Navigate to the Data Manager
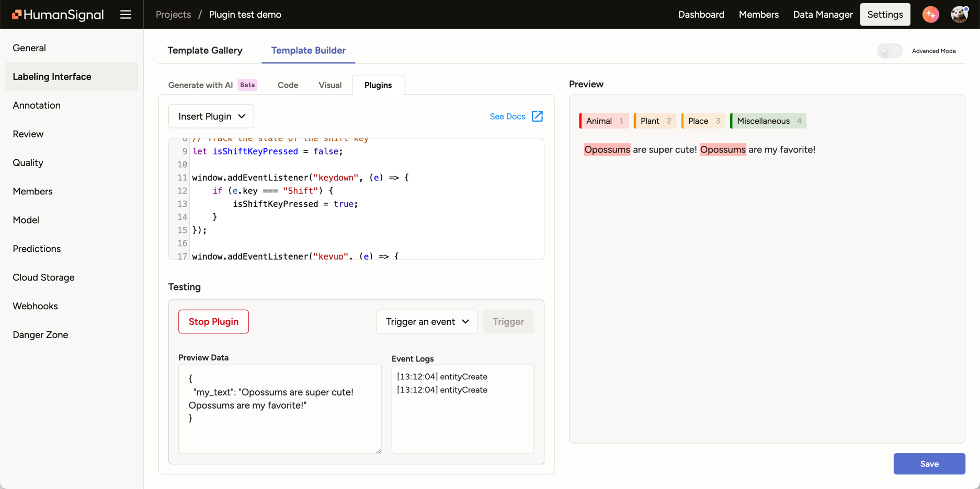This screenshot has height=489, width=980. pyautogui.click(x=822, y=14)
